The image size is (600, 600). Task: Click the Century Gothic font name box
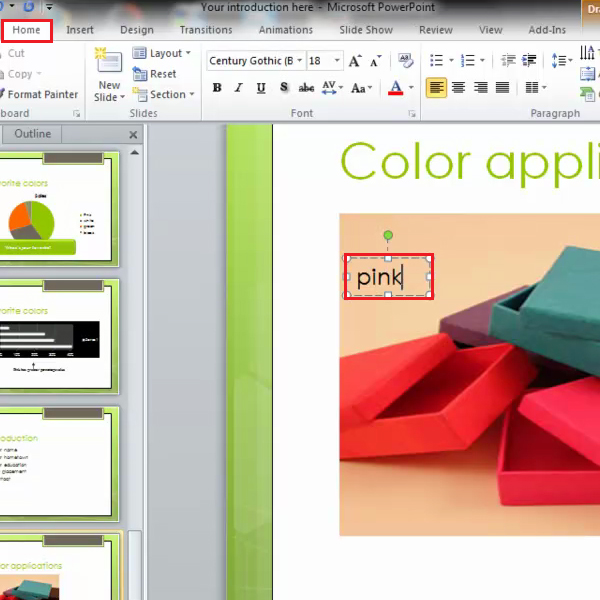point(251,61)
